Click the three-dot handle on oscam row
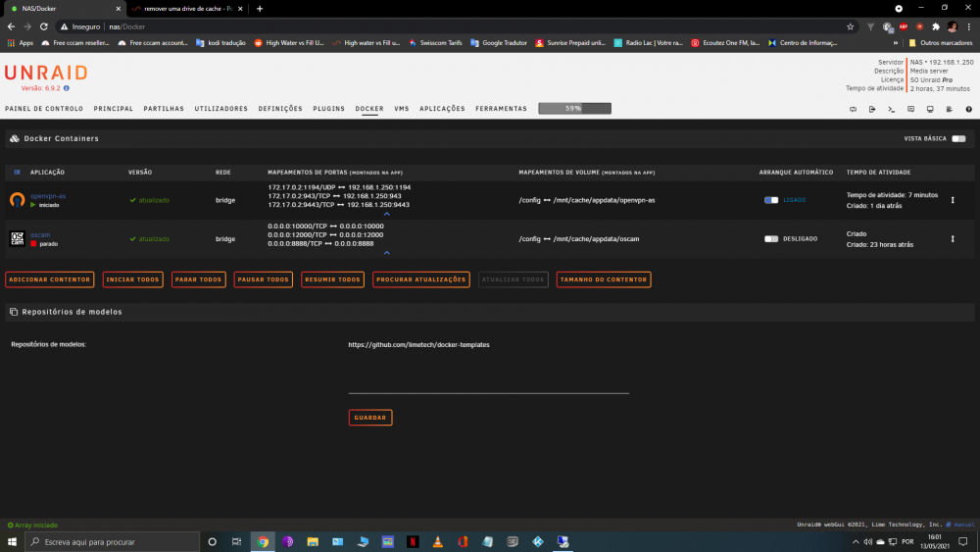 (953, 239)
